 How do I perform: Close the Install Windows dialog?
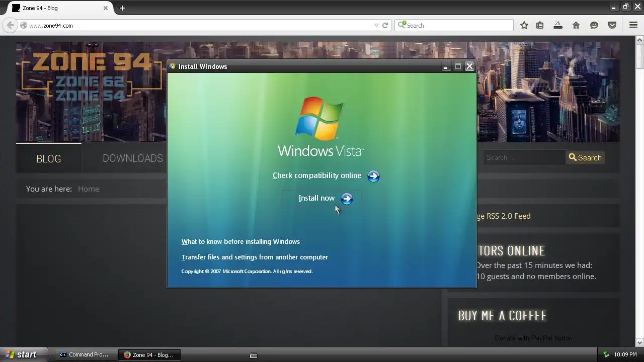tap(469, 66)
